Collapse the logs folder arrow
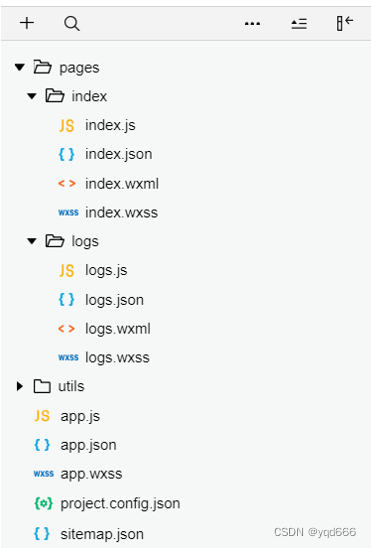The image size is (371, 548). tap(32, 241)
